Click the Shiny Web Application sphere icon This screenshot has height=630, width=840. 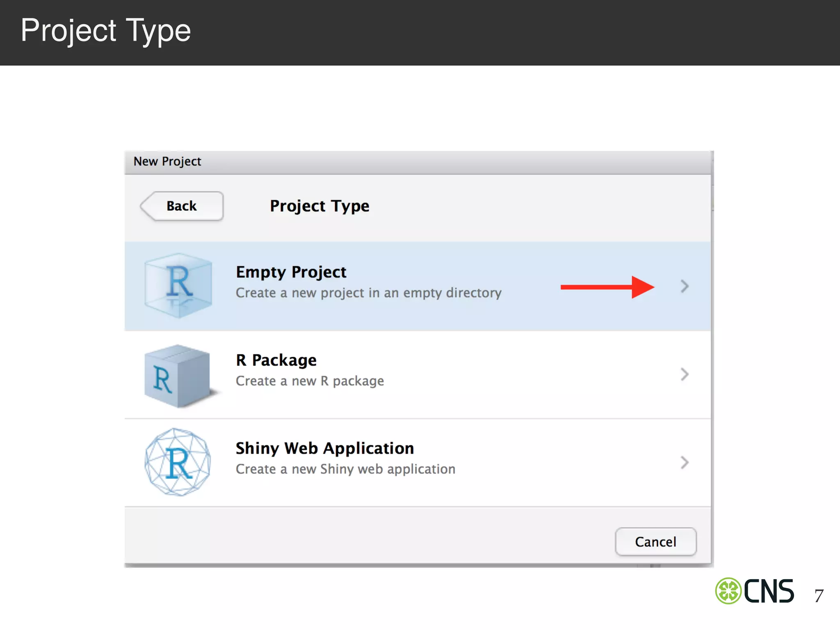(178, 462)
